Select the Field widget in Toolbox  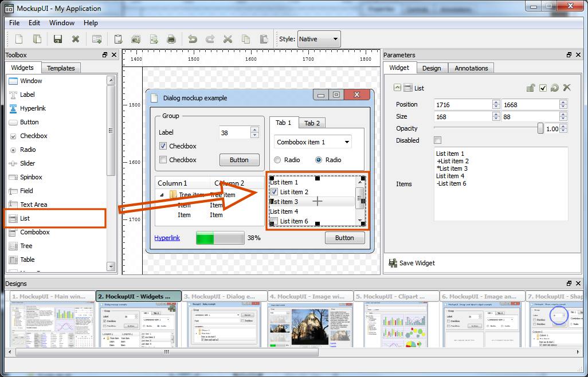[21, 191]
